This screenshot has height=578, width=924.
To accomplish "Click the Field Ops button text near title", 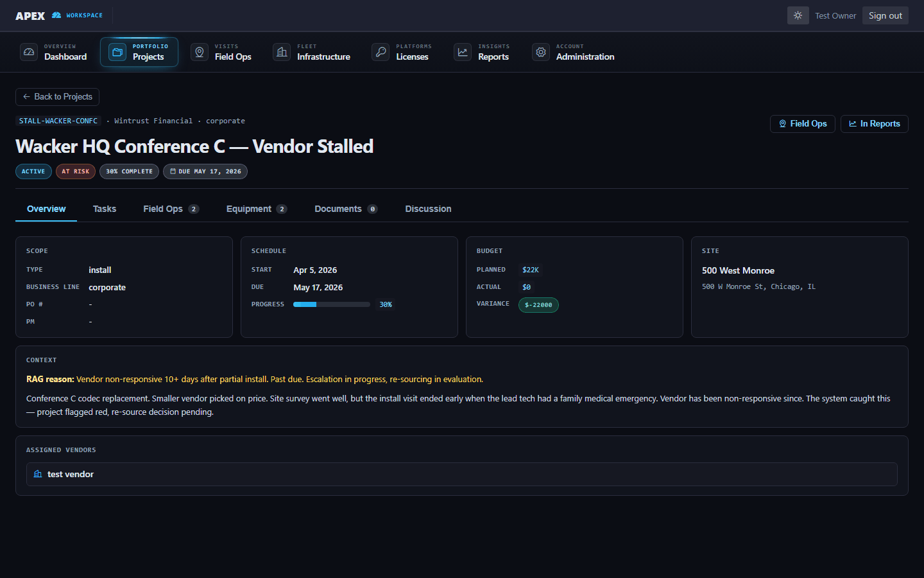I will [x=809, y=124].
